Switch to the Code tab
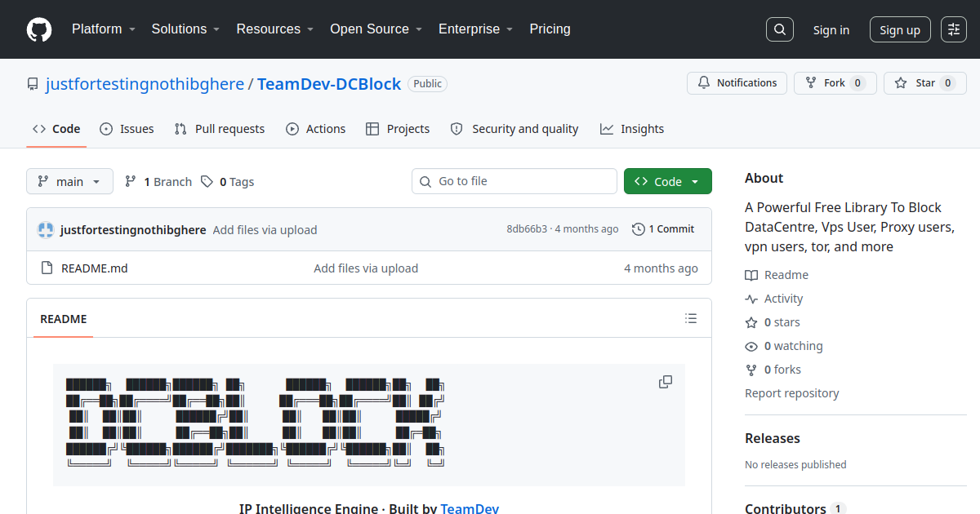This screenshot has height=514, width=980. point(56,129)
